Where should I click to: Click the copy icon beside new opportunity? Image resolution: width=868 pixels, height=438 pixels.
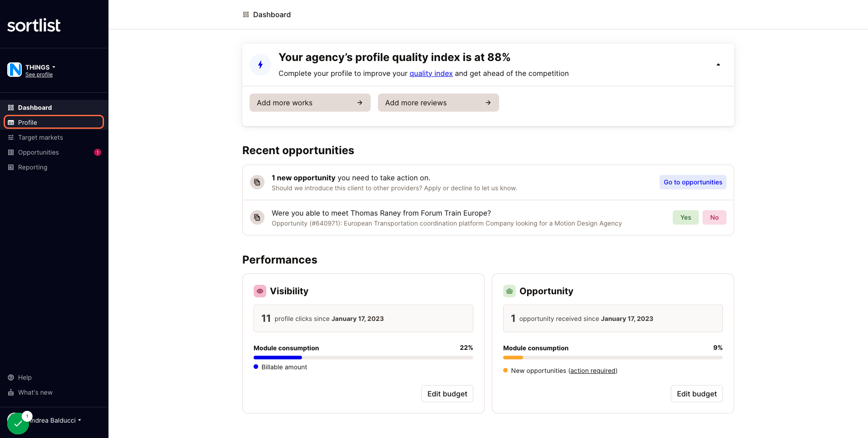tap(257, 182)
